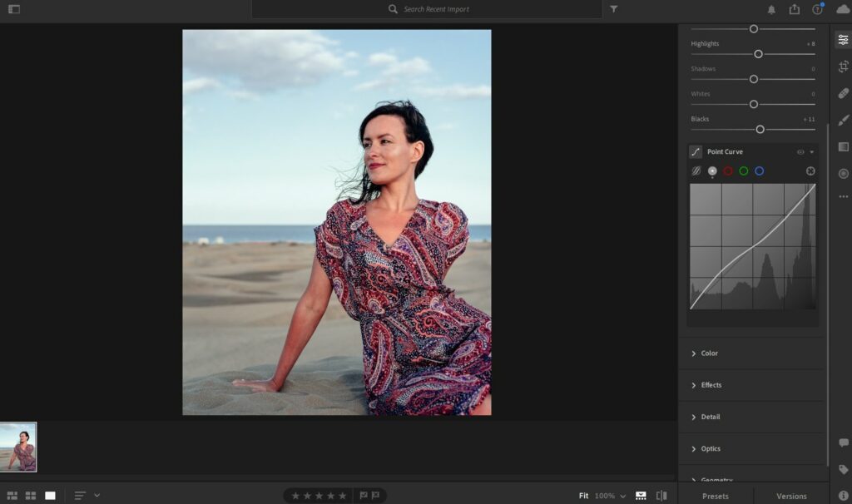Open the search filter icon
This screenshot has width=852, height=504.
[x=613, y=9]
